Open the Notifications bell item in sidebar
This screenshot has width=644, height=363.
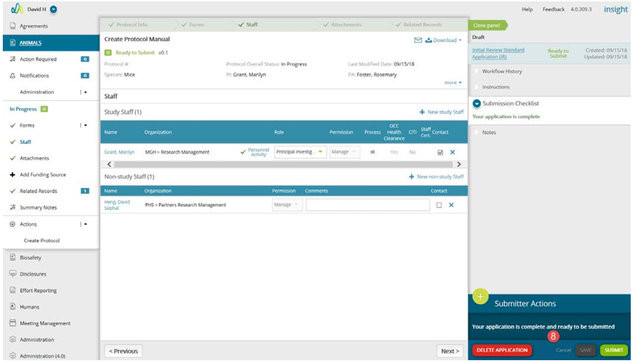coord(13,75)
